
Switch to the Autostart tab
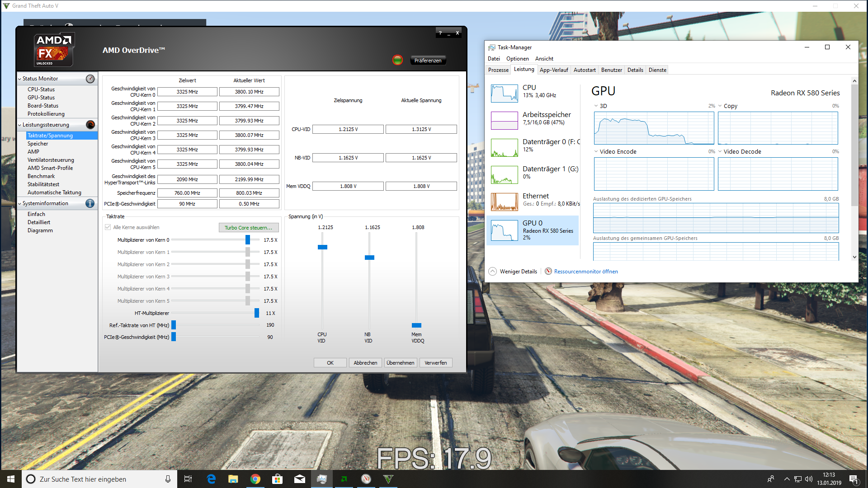[584, 70]
